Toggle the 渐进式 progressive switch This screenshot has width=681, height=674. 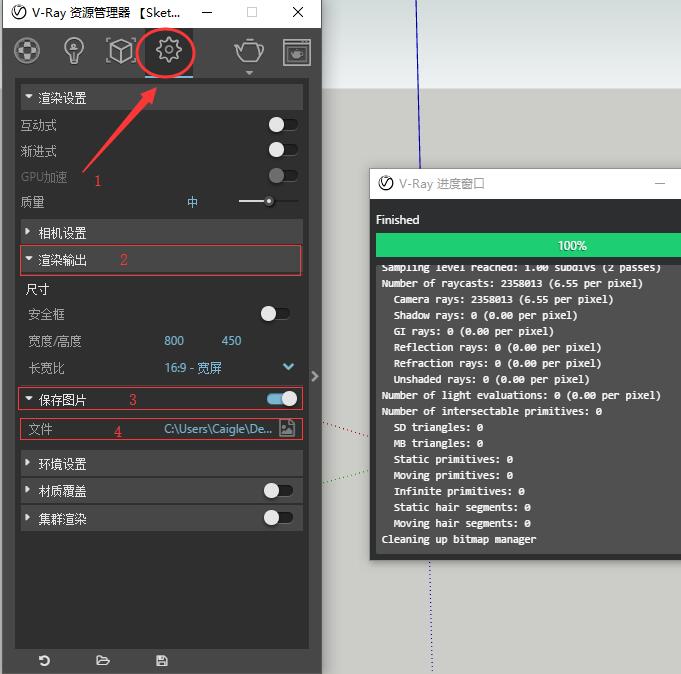point(283,150)
